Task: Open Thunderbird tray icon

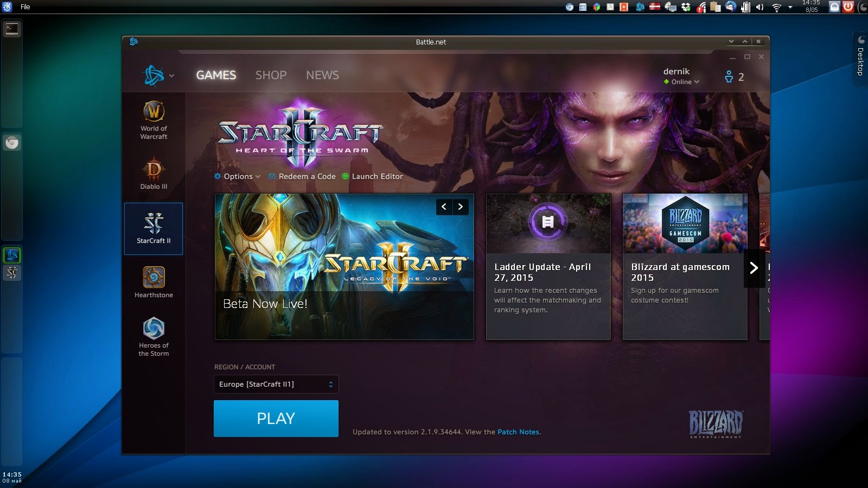Action: (731, 7)
